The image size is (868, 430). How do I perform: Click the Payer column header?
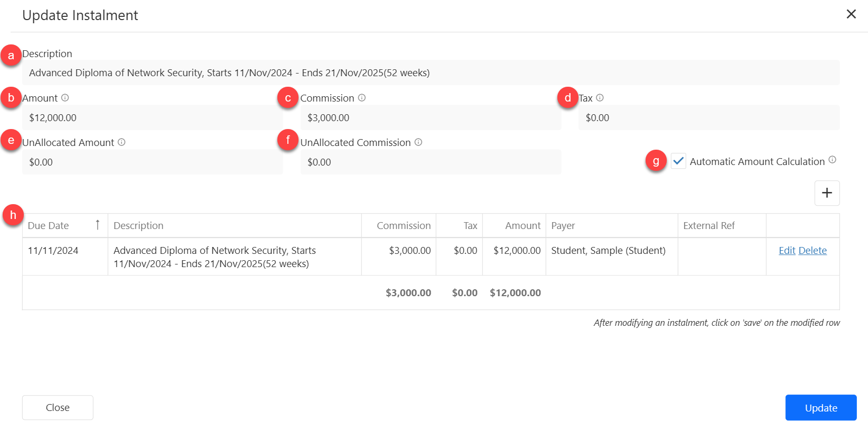563,226
